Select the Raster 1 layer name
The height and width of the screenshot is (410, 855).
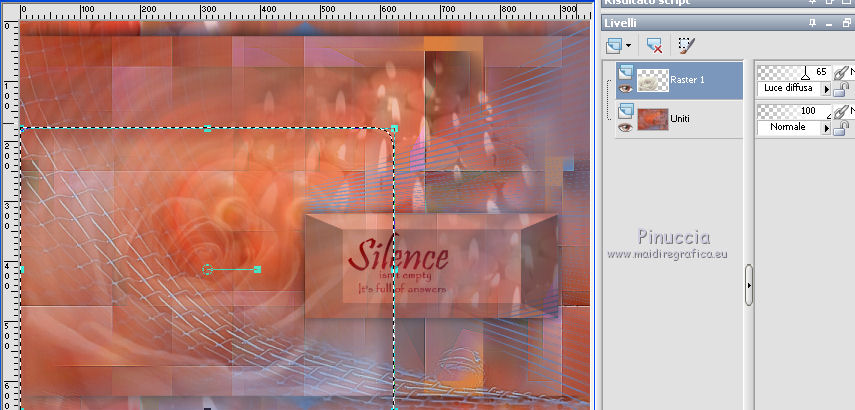tap(687, 80)
